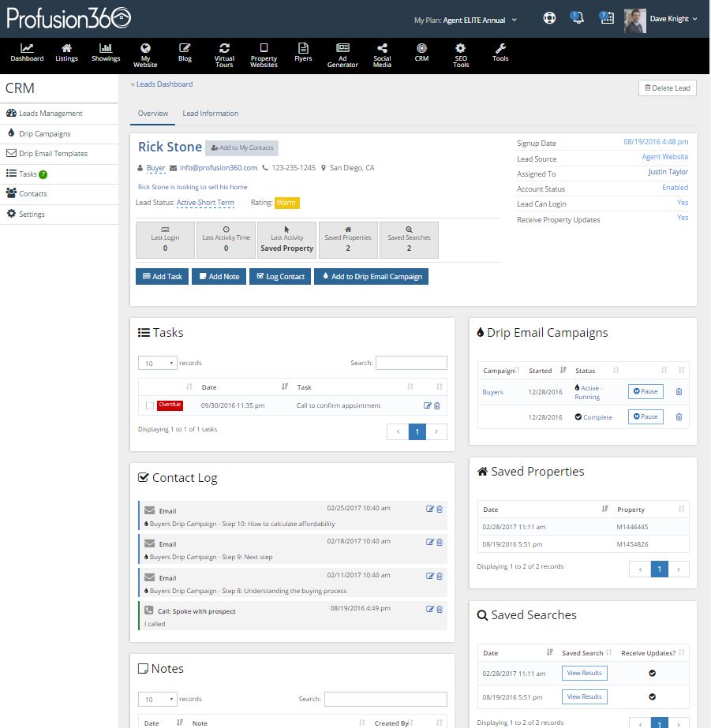Click the Tasks search input field
Screen dimensions: 711x728
pos(411,363)
